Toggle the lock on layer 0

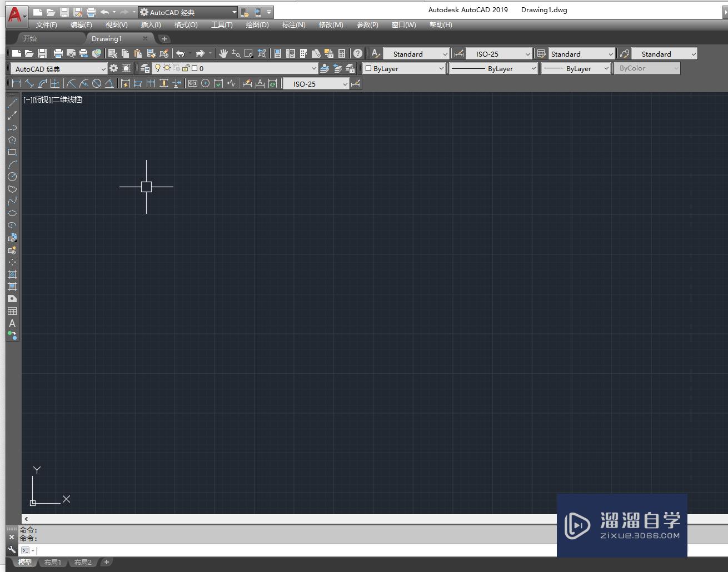coord(186,68)
